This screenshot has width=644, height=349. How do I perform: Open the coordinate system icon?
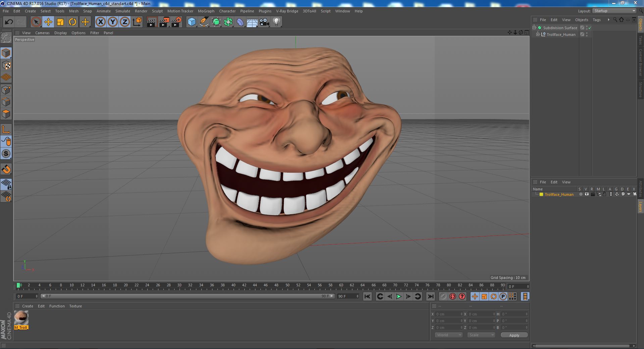(137, 22)
